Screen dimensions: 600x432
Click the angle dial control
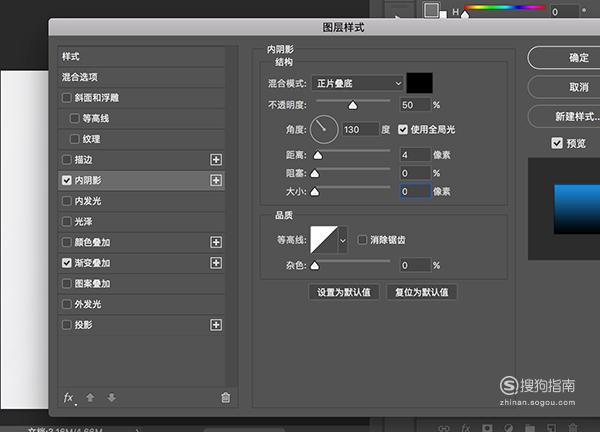point(324,130)
